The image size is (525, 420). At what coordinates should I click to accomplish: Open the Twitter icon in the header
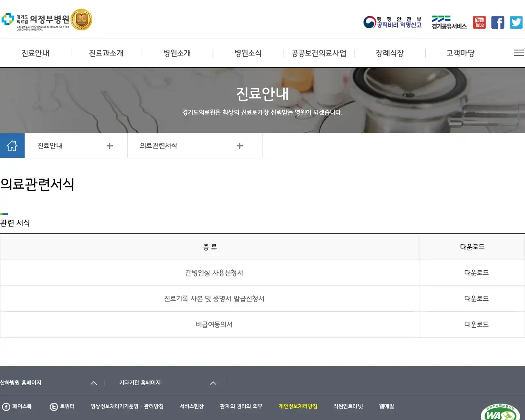[x=516, y=22]
